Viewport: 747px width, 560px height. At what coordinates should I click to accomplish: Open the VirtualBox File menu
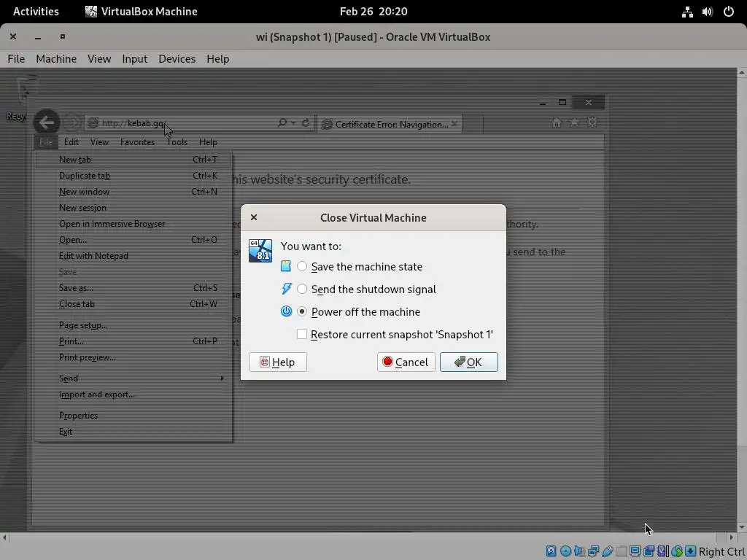tap(16, 58)
